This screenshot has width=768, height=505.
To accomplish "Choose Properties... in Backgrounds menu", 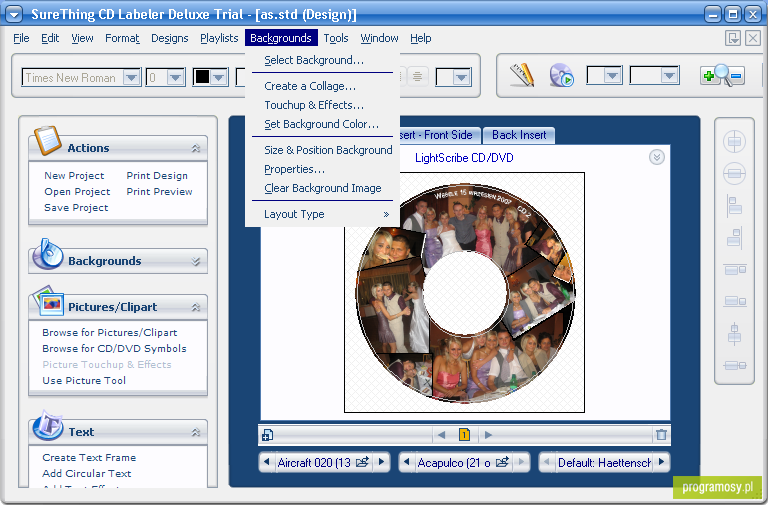I will tap(322, 169).
